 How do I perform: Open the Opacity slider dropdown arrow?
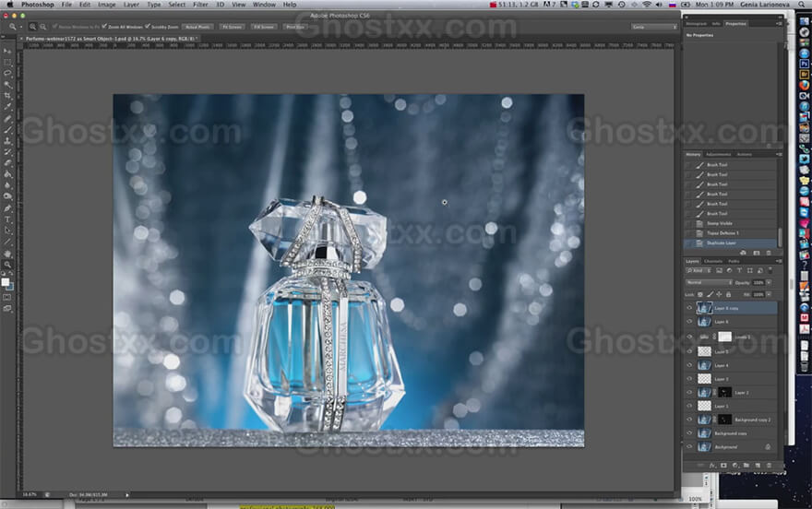(769, 282)
